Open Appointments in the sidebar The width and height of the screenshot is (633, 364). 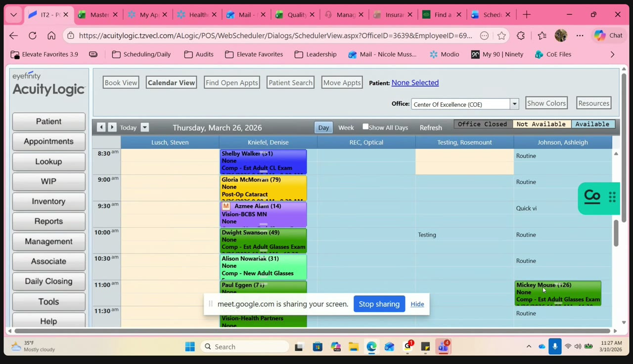click(x=48, y=141)
